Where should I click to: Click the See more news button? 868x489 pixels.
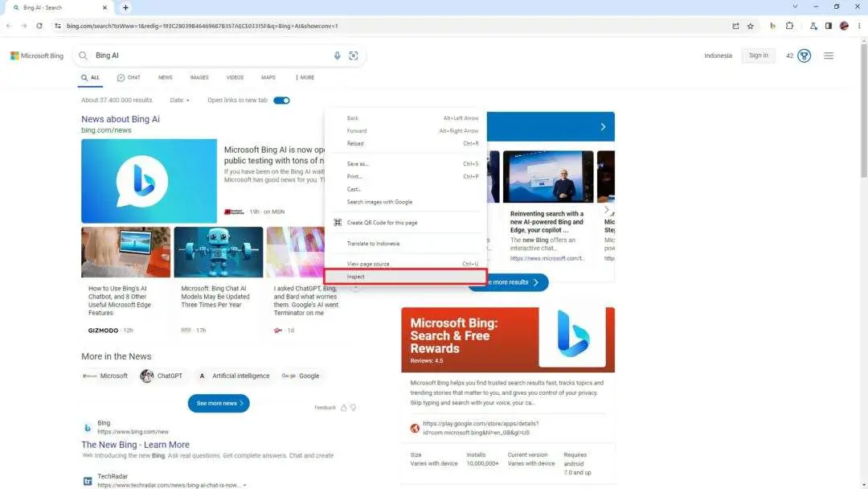pyautogui.click(x=219, y=403)
